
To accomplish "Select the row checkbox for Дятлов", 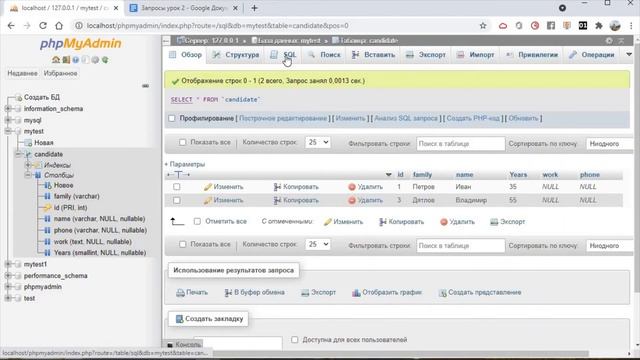I will pyautogui.click(x=177, y=200).
